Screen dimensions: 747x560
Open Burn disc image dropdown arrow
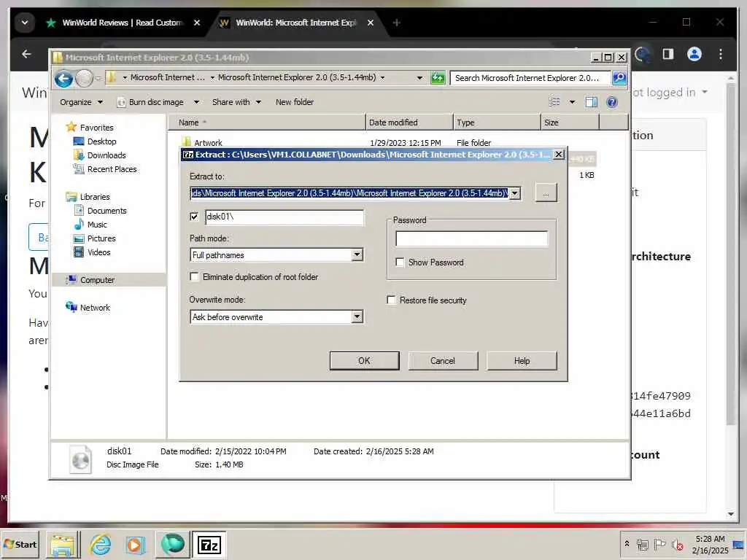coord(196,102)
